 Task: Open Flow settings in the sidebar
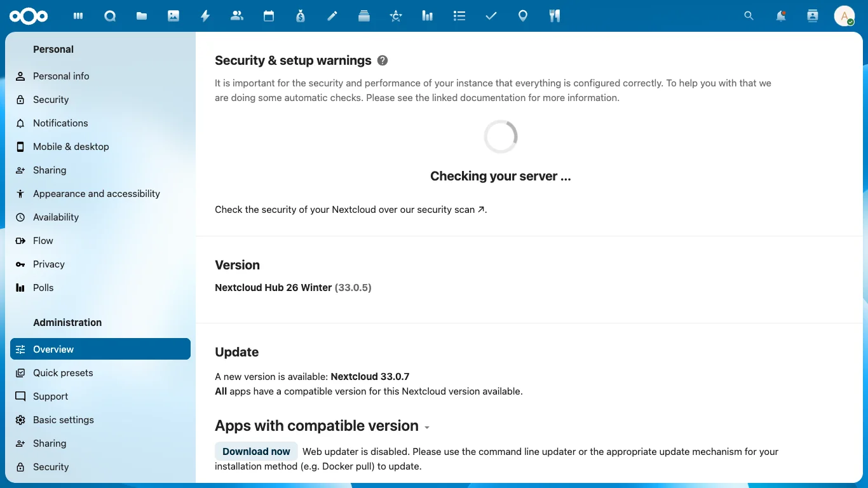[x=100, y=241]
